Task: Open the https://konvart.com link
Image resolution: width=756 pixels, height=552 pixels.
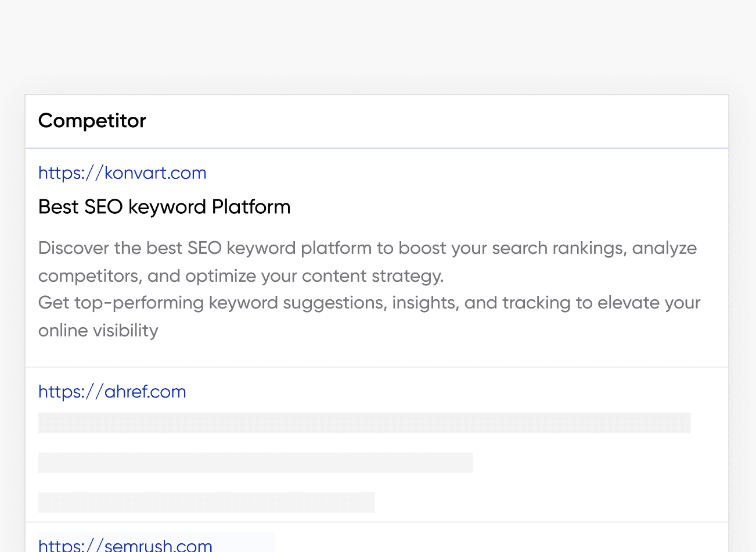Action: pos(122,173)
